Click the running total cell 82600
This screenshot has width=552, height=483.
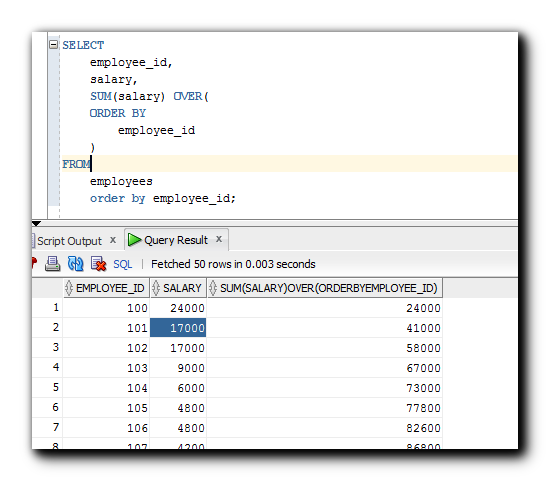325,428
